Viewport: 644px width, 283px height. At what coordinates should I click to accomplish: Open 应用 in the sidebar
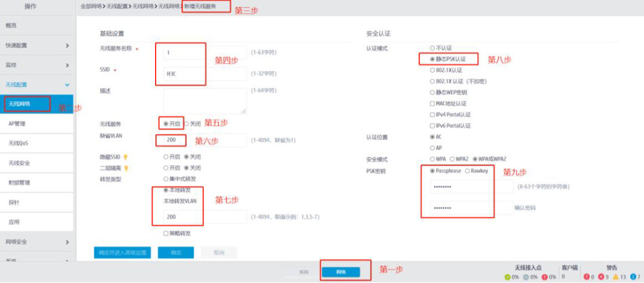[x=36, y=222]
